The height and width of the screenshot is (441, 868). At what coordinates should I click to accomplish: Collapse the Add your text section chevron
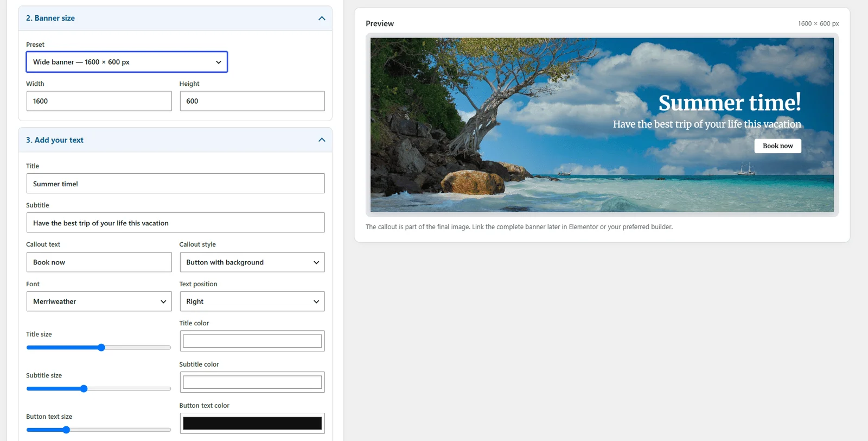click(x=322, y=140)
